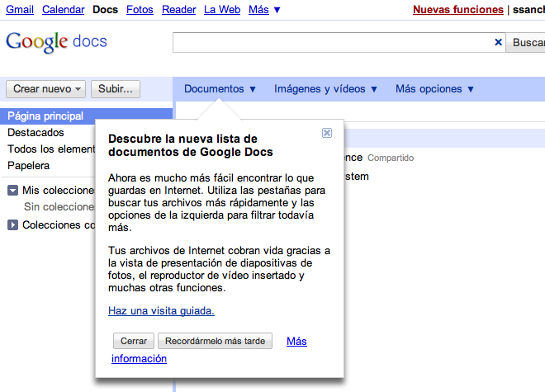This screenshot has width=545, height=392.
Task: Click Recordármelo más tarde button
Action: tap(216, 341)
